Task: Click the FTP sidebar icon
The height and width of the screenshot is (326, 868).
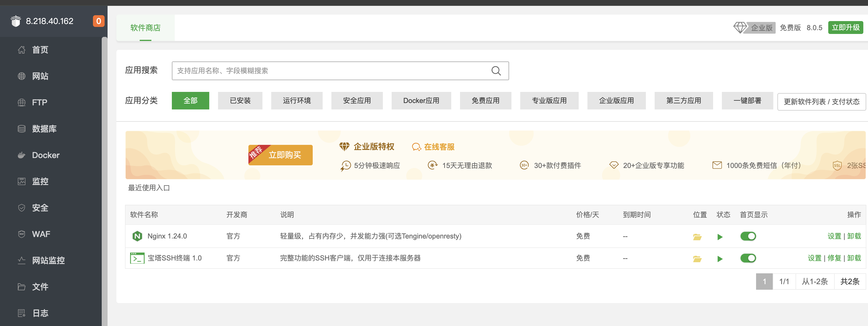Action: tap(22, 103)
